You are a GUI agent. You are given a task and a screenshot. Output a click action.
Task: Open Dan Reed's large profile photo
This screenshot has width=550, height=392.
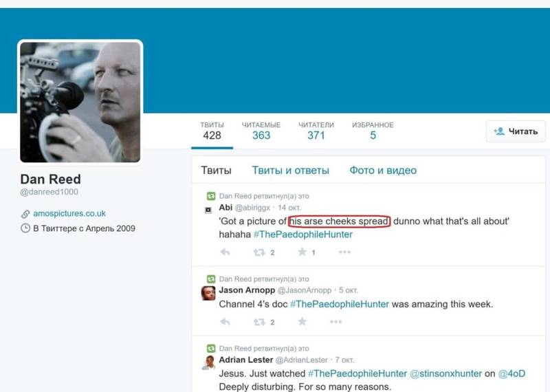pos(80,102)
